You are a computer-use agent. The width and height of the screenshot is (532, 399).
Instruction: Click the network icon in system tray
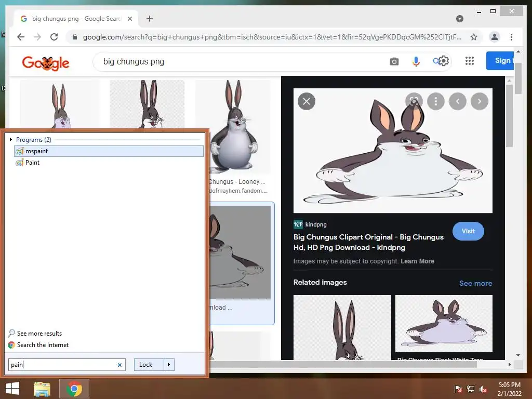coord(471,389)
